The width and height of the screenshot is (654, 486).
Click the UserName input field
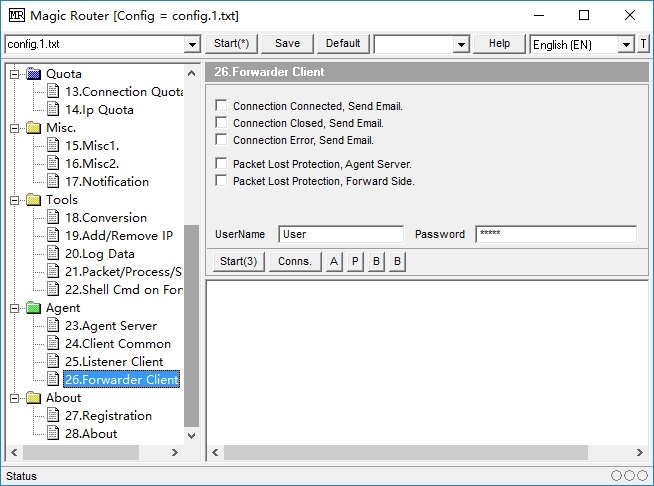pos(341,234)
